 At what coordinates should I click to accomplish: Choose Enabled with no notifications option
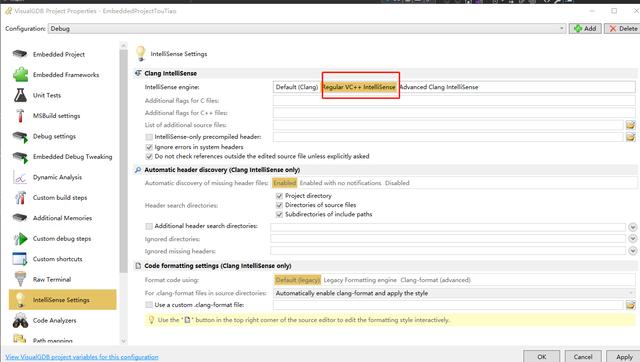tap(340, 183)
